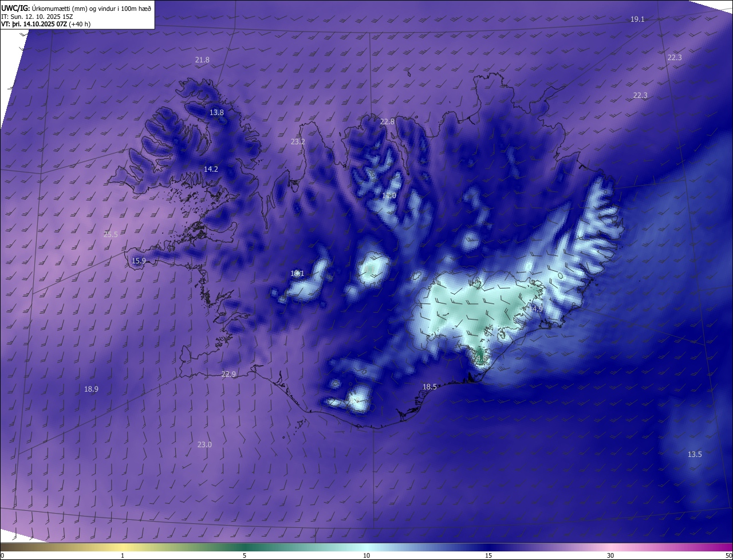Click the 18.9 value on the map
The height and width of the screenshot is (560, 733).
pos(91,389)
